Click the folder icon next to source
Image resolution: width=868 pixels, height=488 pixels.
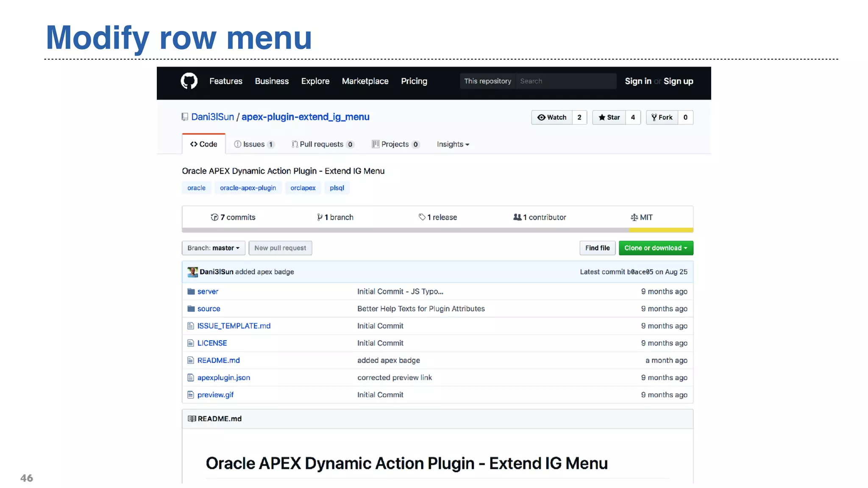click(191, 309)
